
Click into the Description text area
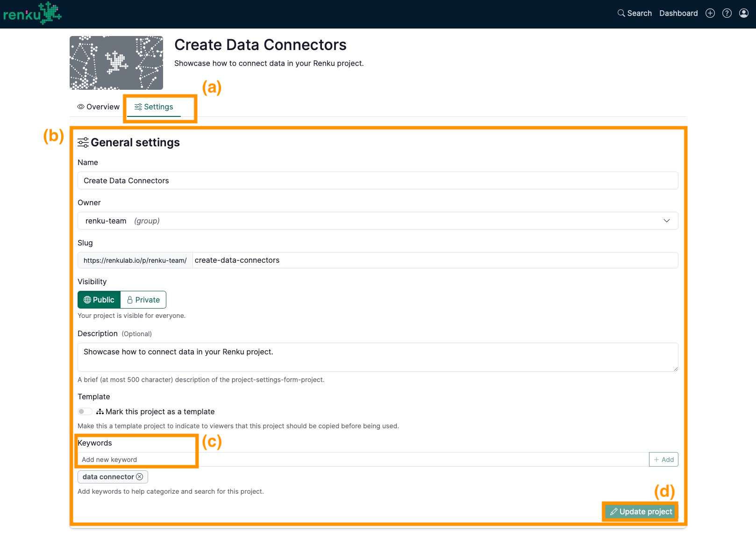pyautogui.click(x=378, y=357)
